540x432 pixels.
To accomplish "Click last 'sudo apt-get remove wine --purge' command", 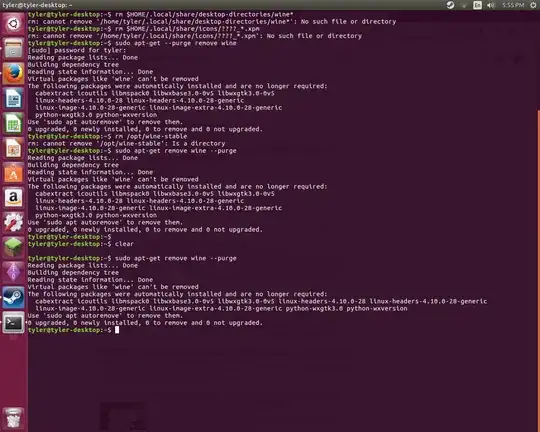I will (x=176, y=258).
